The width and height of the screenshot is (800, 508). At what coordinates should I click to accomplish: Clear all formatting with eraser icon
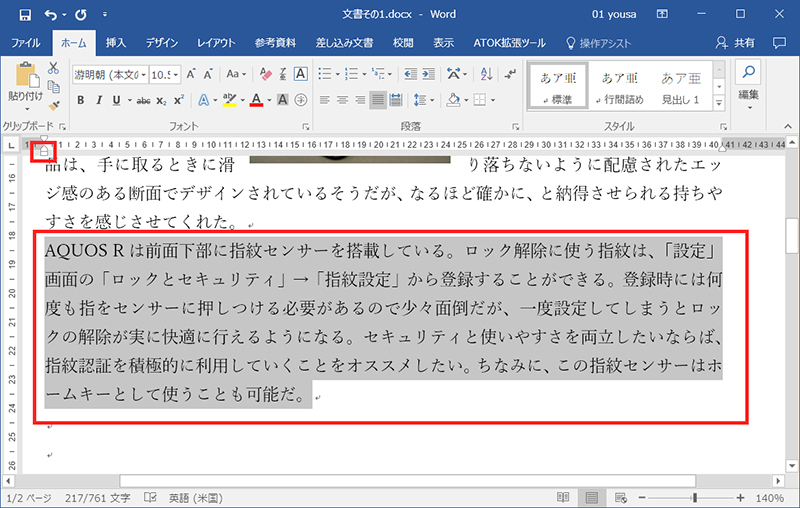click(265, 74)
